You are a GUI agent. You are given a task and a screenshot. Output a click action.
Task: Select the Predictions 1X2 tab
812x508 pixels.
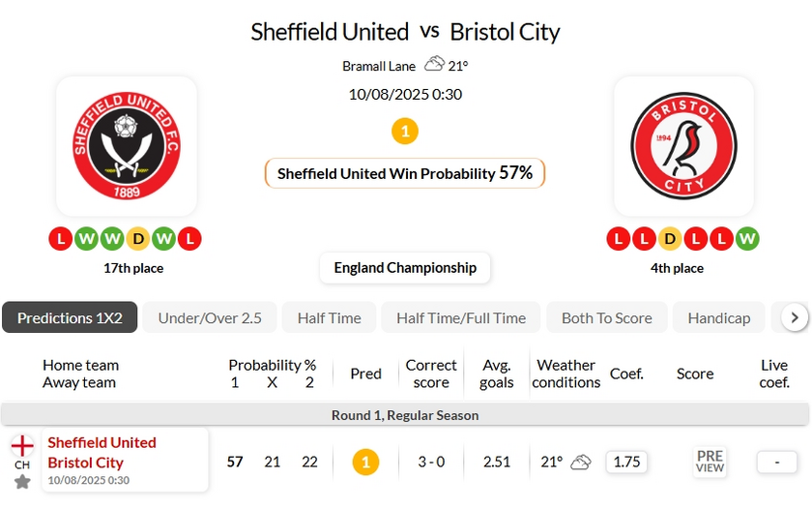tap(70, 317)
